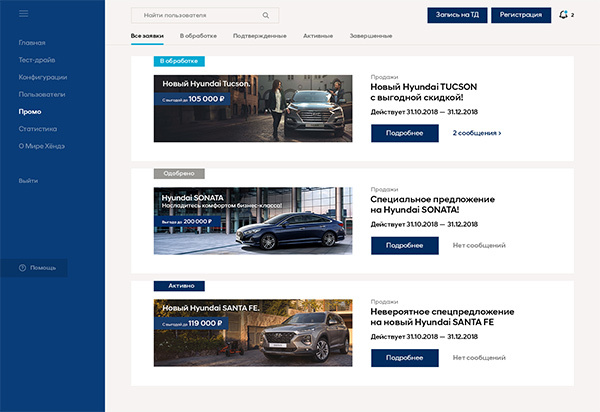Image resolution: width=600 pixels, height=412 pixels.
Task: Click the Действует date line on the TUCSON card
Action: [x=424, y=112]
